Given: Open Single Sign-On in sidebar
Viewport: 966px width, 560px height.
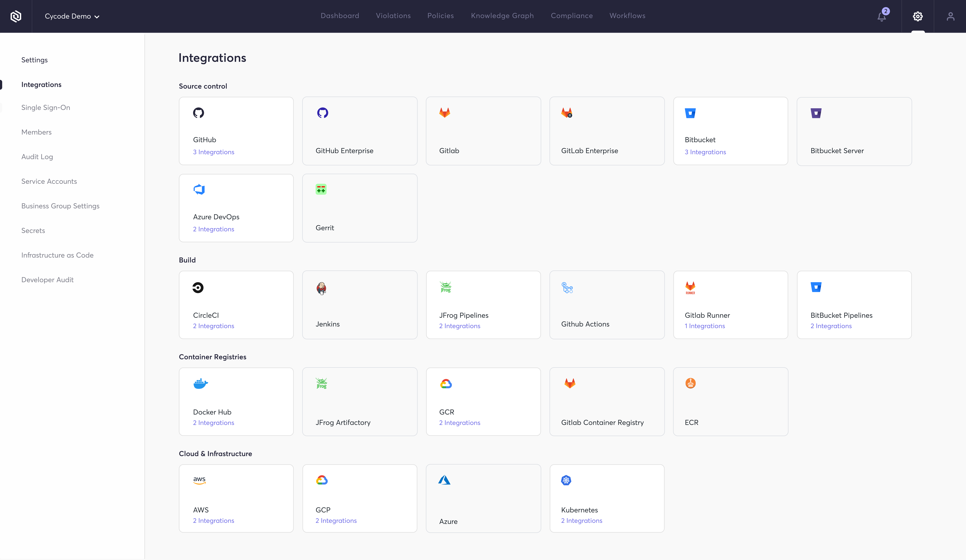Looking at the screenshot, I should [46, 108].
